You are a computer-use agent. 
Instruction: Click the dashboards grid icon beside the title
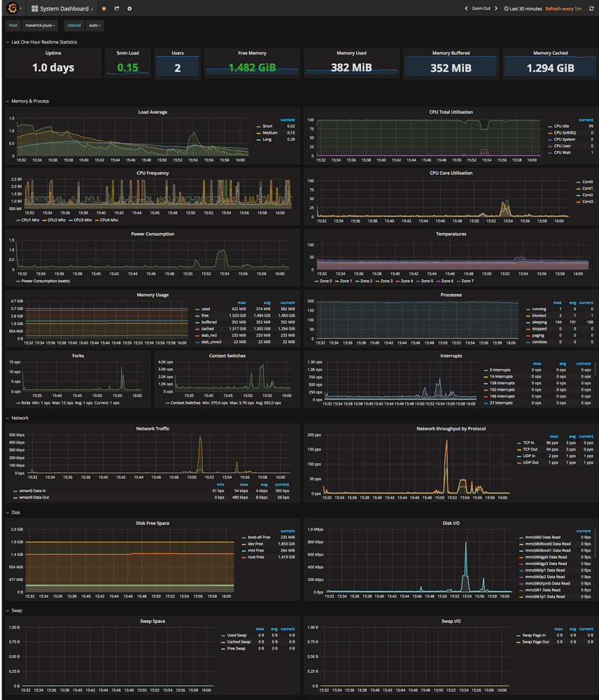(35, 8)
